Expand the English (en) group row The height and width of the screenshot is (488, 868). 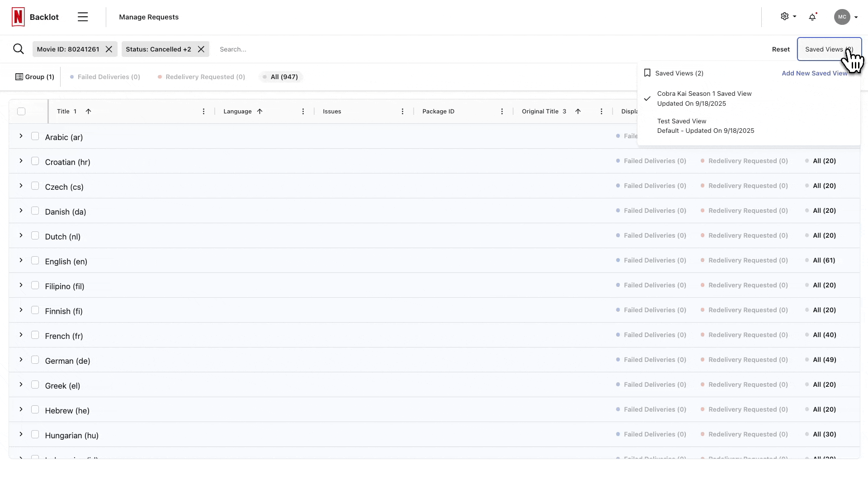click(21, 260)
